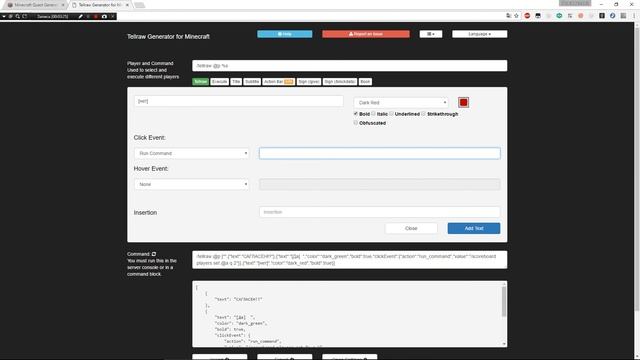This screenshot has height=360, width=640.
Task: Open the grid settings dropdown beside Language
Action: (431, 34)
